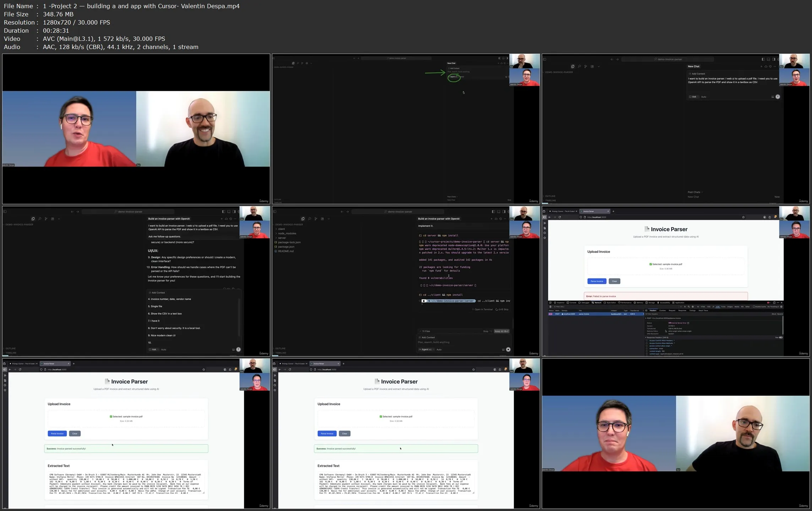The height and width of the screenshot is (511, 812).
Task: Toggle primary sidebar layout icon in npm install frame
Action: pyautogui.click(x=494, y=212)
